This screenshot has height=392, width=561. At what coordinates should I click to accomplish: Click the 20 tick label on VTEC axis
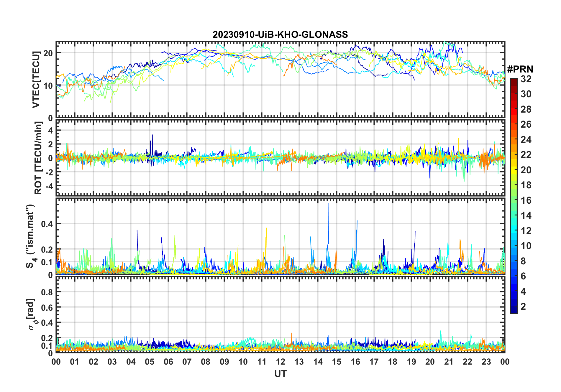coord(48,53)
